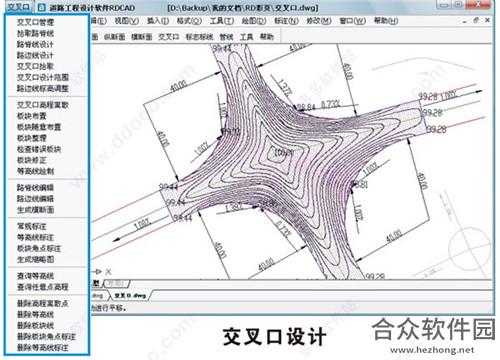Click 删除等高线 menu item

tap(35, 314)
